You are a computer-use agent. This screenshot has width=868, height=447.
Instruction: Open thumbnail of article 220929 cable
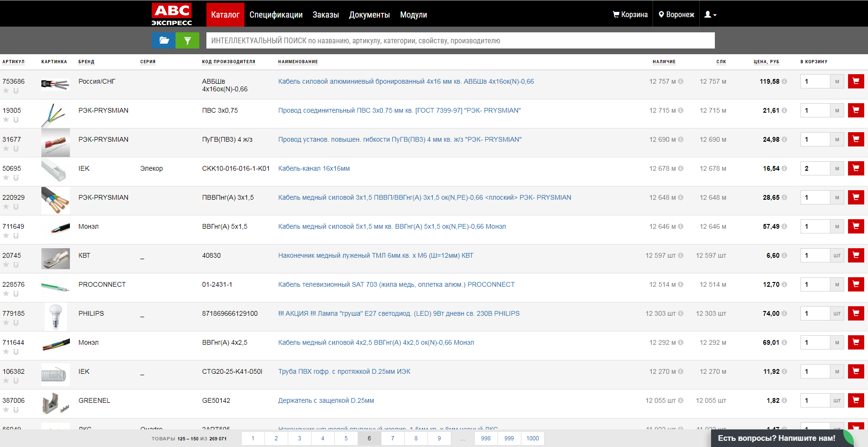pos(56,201)
